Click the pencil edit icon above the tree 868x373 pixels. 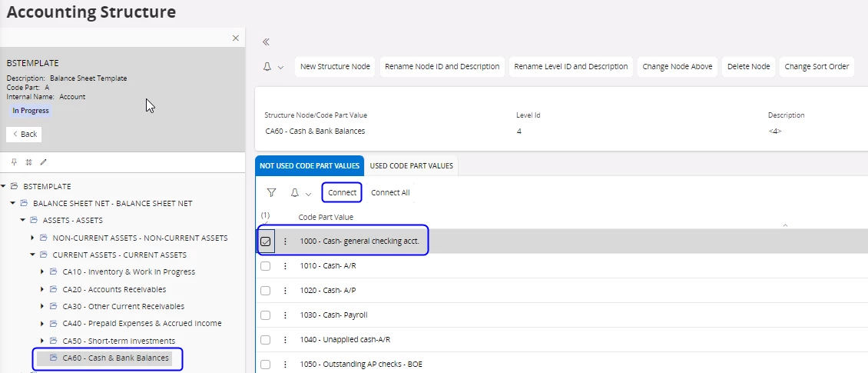tap(43, 162)
